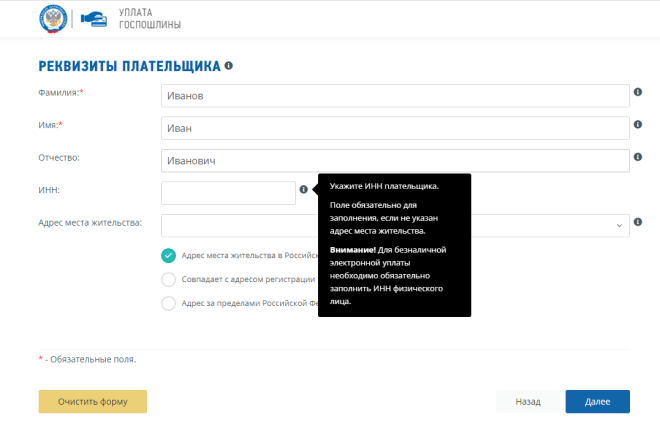This screenshot has width=660, height=439.
Task: Click into the empty ИНН input field
Action: [228, 193]
